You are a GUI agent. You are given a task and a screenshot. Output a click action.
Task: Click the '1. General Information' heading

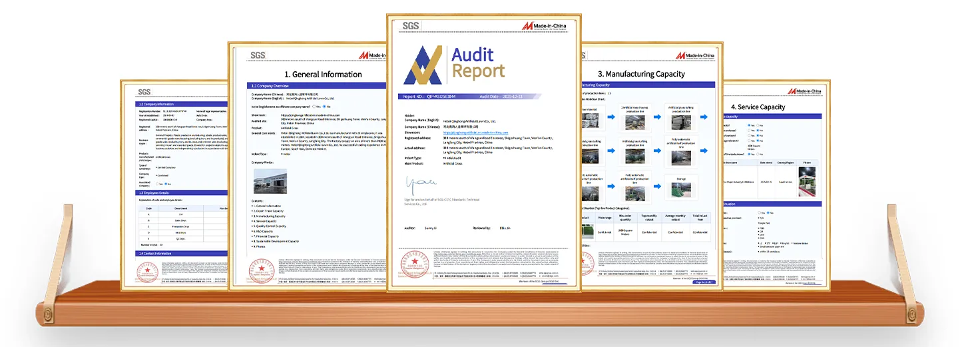[x=323, y=74]
